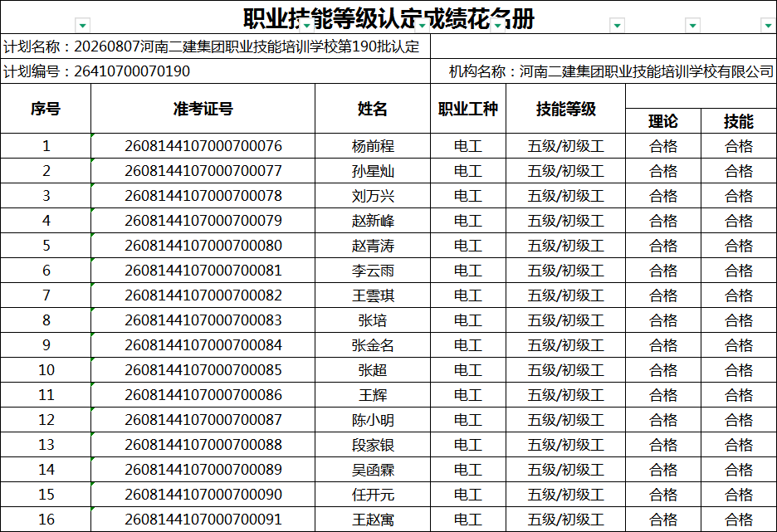Select the name cell 任开元
This screenshot has width=777, height=532.
(373, 495)
